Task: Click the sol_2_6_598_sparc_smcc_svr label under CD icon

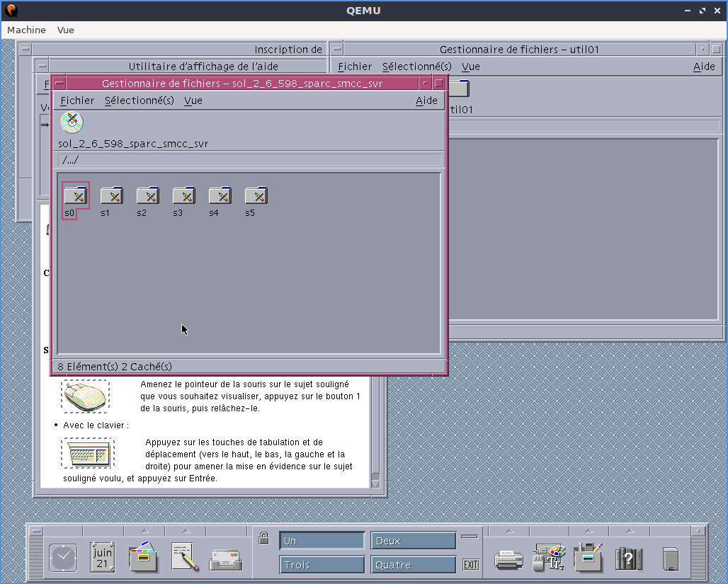Action: pyautogui.click(x=133, y=144)
